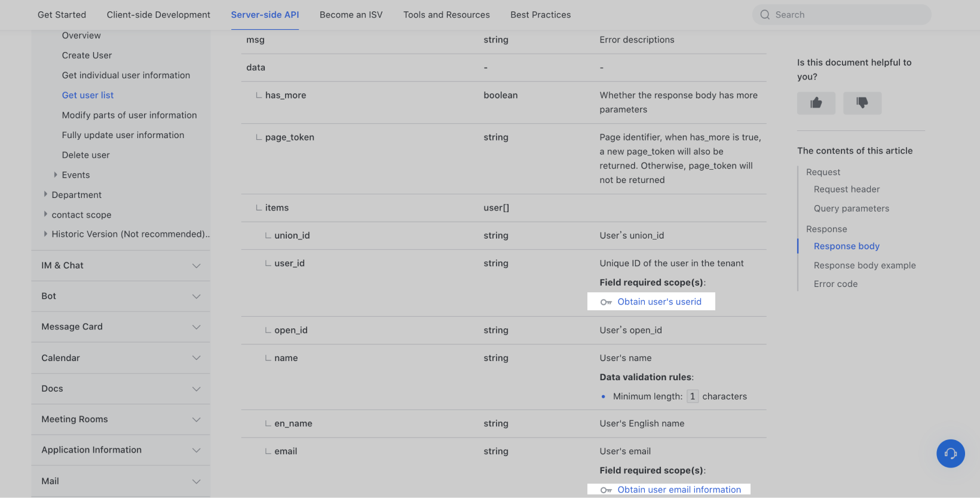Click the key icon beside Obtain user email information

point(606,489)
